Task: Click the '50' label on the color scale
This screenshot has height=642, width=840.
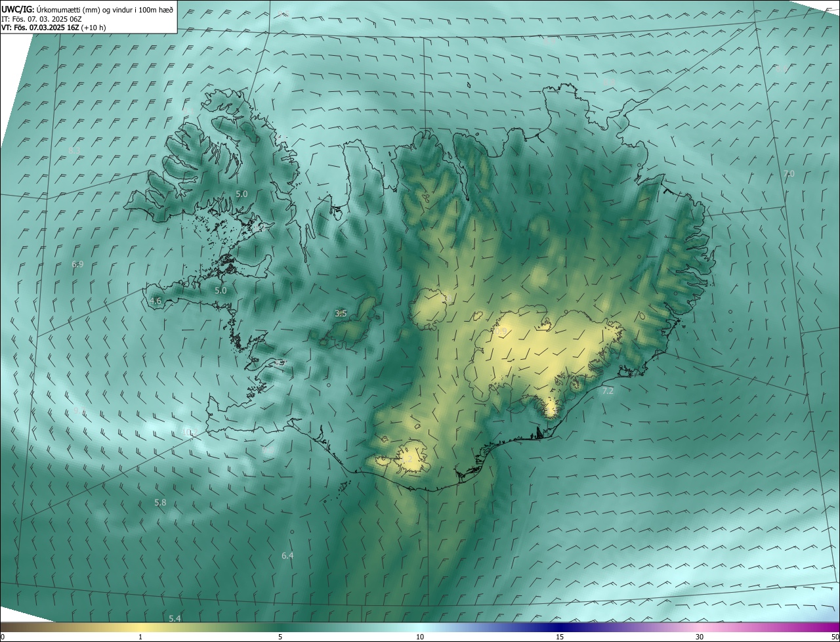Action: point(835,637)
